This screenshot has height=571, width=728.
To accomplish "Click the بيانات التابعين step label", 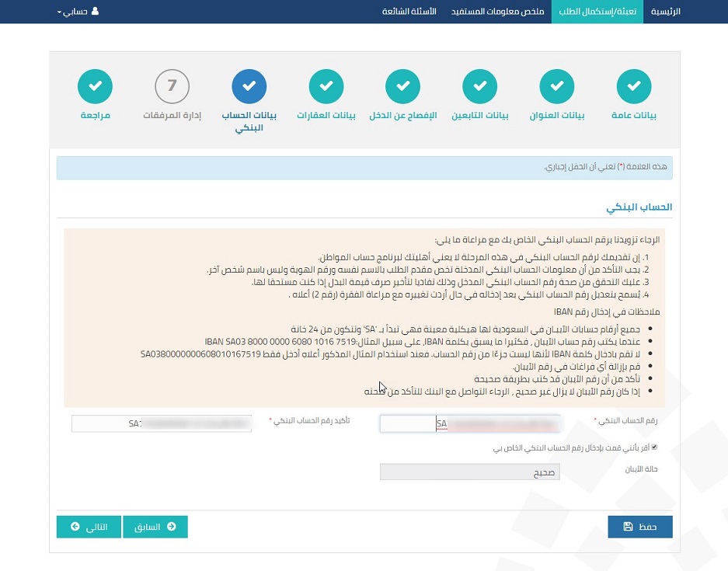I will [479, 115].
